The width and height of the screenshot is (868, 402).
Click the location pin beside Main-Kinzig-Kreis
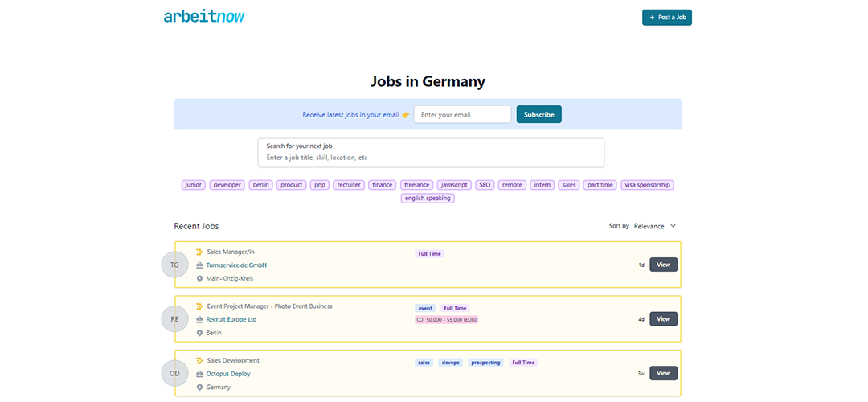point(200,278)
